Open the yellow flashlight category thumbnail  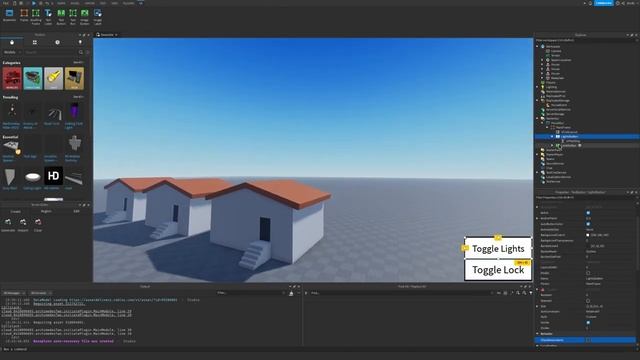pos(53,78)
